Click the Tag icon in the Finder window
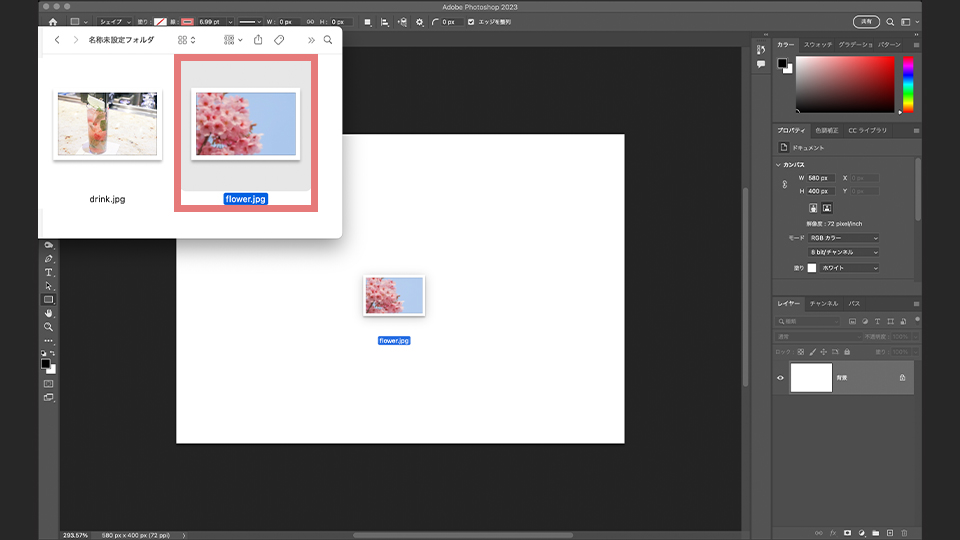The height and width of the screenshot is (540, 960). (x=279, y=40)
